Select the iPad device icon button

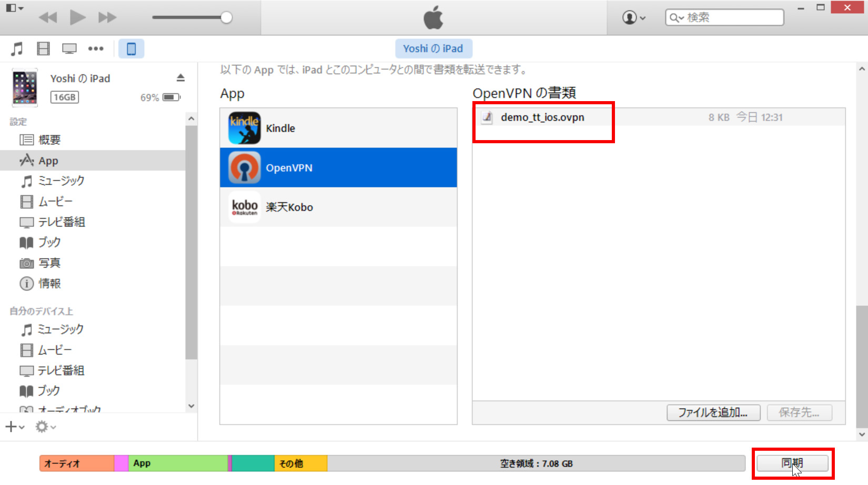point(131,49)
